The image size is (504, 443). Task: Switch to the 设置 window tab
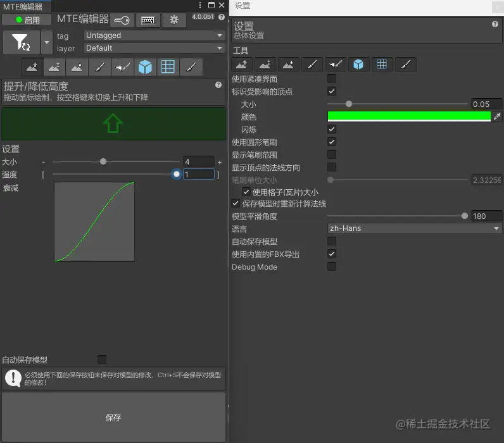[243, 6]
